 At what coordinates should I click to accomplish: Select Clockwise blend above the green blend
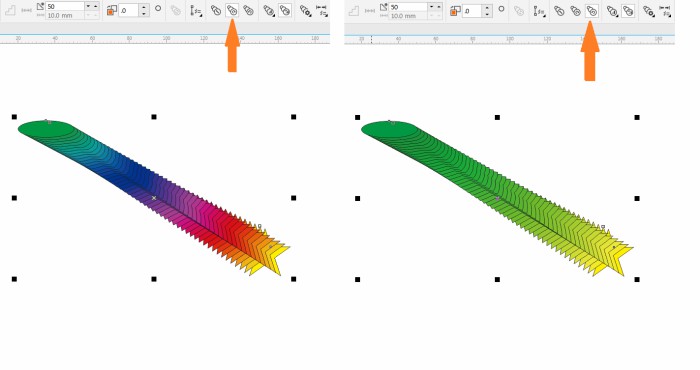pyautogui.click(x=575, y=10)
